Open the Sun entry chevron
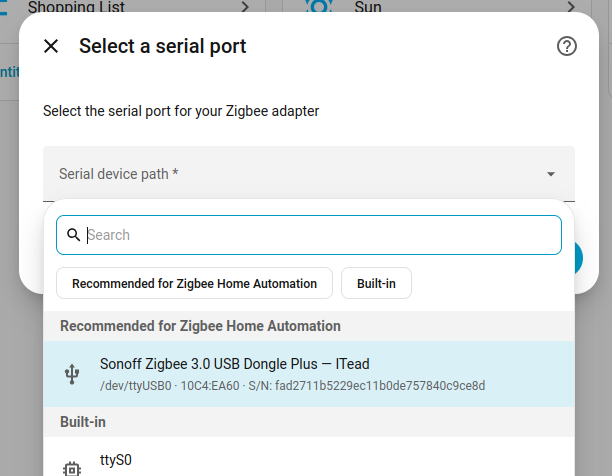This screenshot has height=476, width=612. click(571, 7)
